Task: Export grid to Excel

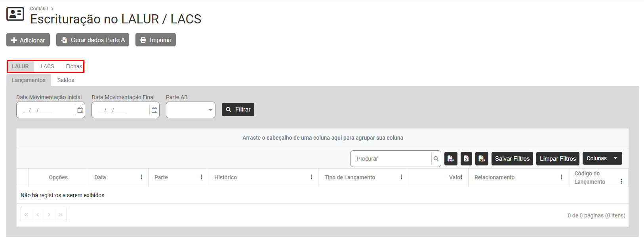Action: (466, 159)
